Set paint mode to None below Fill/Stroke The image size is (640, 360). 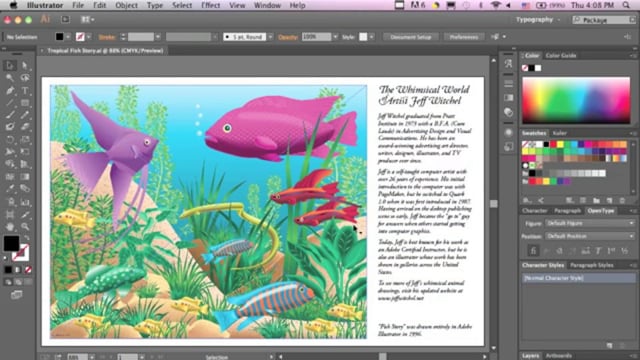[28, 270]
